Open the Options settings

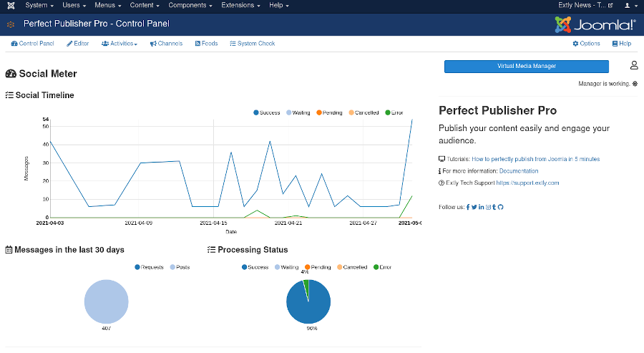(586, 44)
